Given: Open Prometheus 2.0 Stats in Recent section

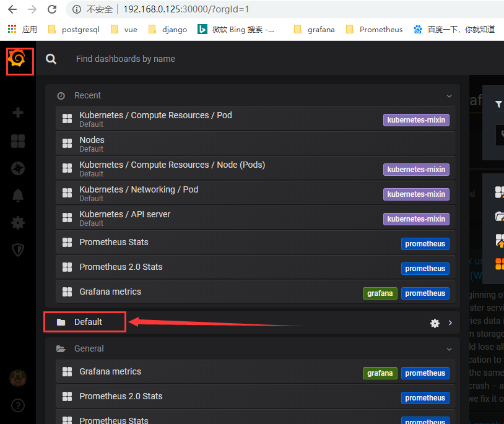Looking at the screenshot, I should [256, 267].
